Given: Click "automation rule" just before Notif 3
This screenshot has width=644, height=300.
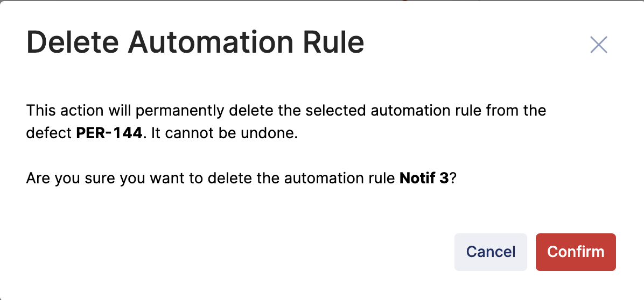Looking at the screenshot, I should pos(340,178).
